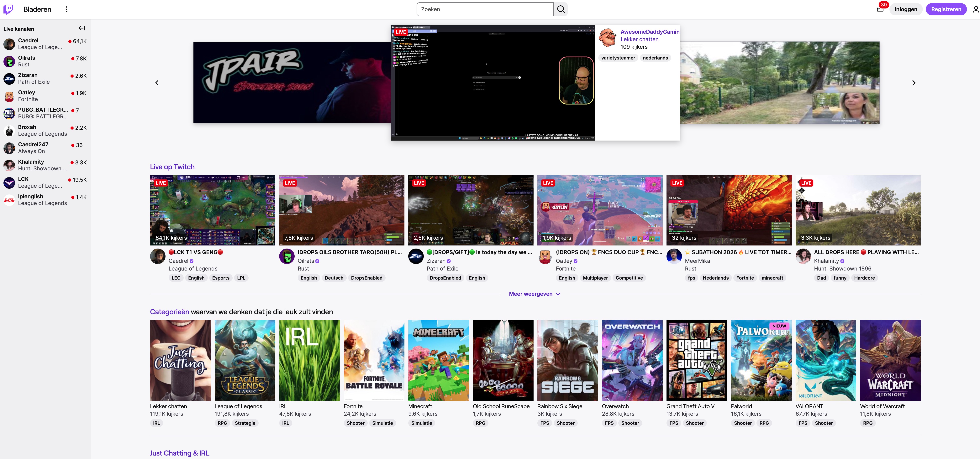Open the Overwatch category cover

pos(632,360)
